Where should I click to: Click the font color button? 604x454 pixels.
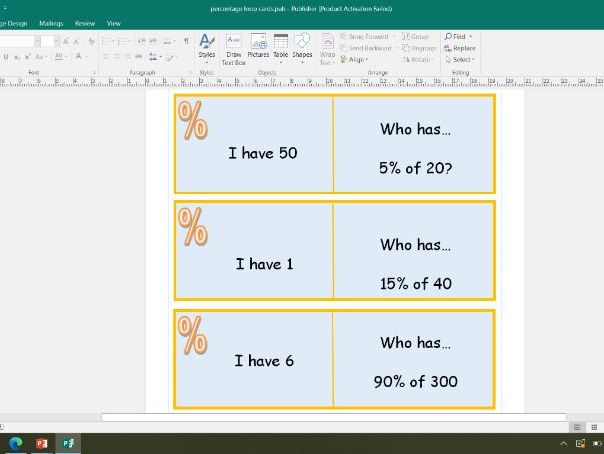[x=81, y=57]
